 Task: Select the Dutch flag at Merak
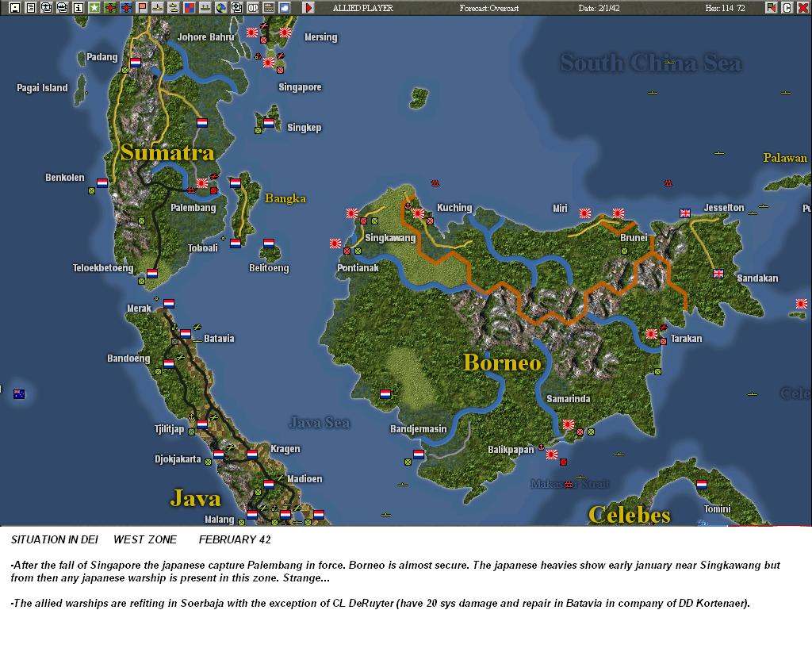click(169, 303)
